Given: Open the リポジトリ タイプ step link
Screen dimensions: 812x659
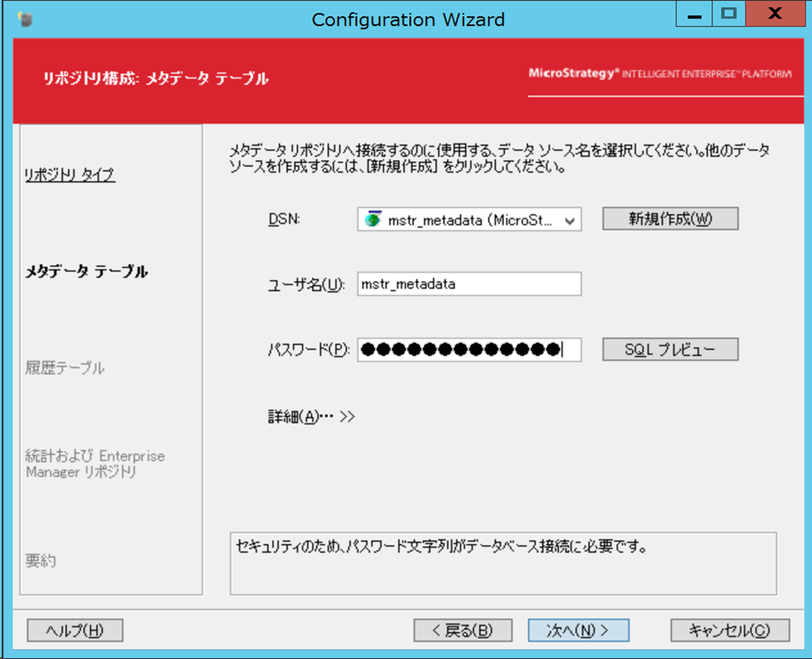Looking at the screenshot, I should (70, 175).
